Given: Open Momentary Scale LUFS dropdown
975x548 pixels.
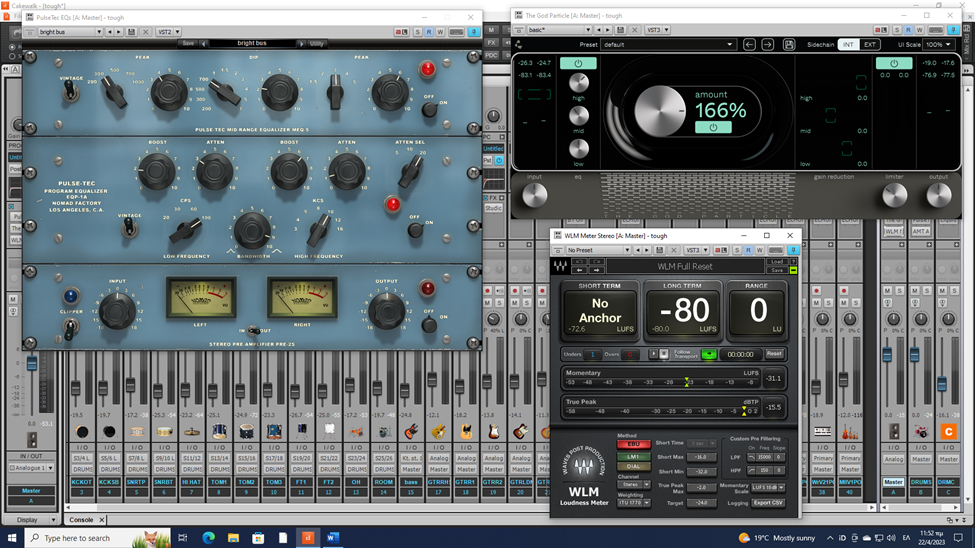Looking at the screenshot, I should [767, 488].
